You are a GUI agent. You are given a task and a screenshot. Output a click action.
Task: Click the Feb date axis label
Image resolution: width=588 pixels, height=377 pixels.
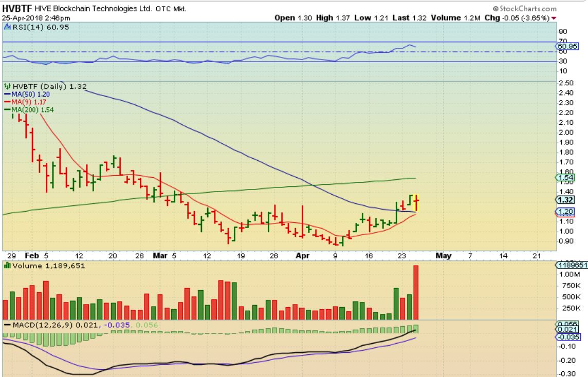coord(32,256)
